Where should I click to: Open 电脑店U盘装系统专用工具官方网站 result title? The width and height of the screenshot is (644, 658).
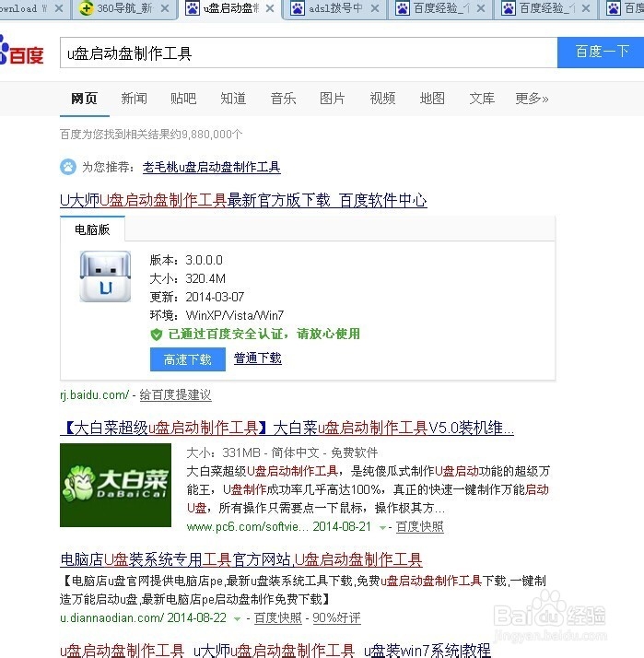coord(241,559)
